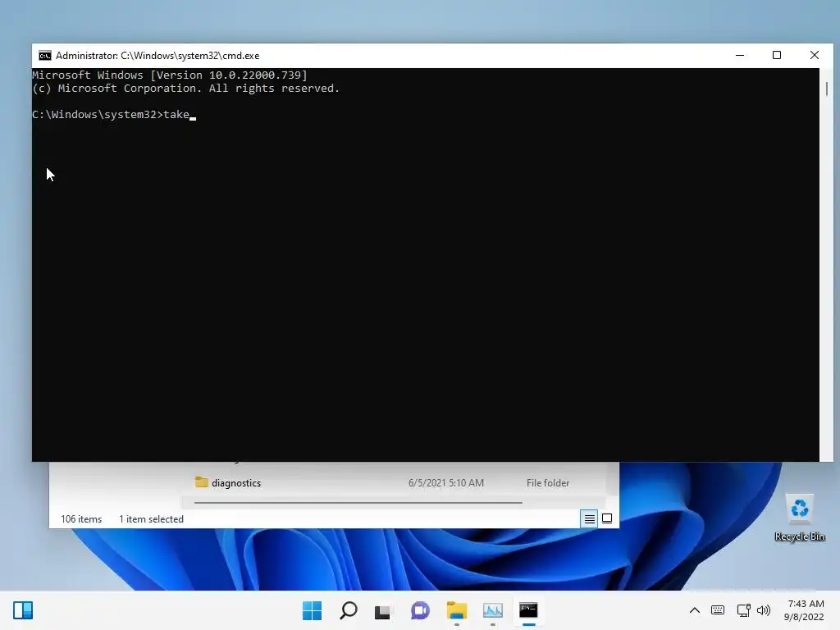Open the Recycle Bin desktop icon
This screenshot has width=840, height=630.
tap(799, 518)
